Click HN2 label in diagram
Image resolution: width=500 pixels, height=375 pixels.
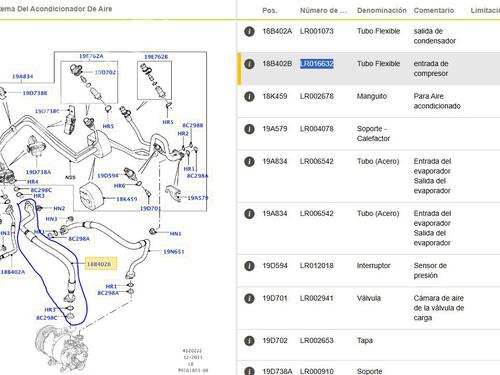[59, 209]
